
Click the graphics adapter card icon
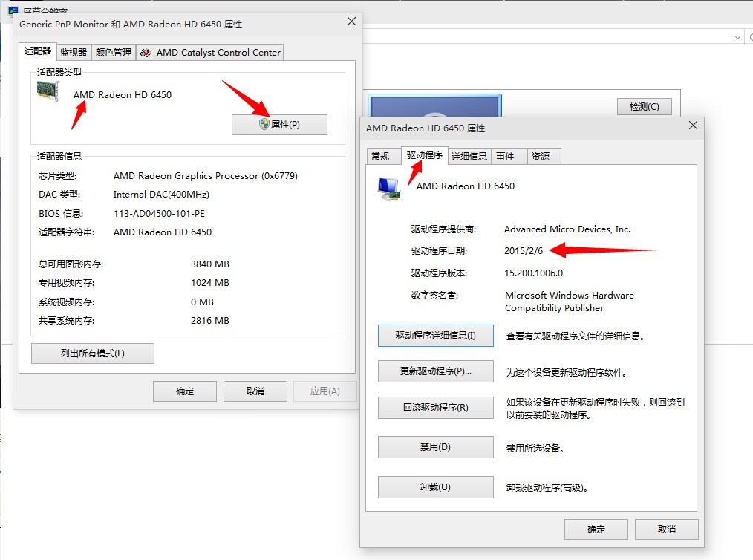tap(48, 91)
